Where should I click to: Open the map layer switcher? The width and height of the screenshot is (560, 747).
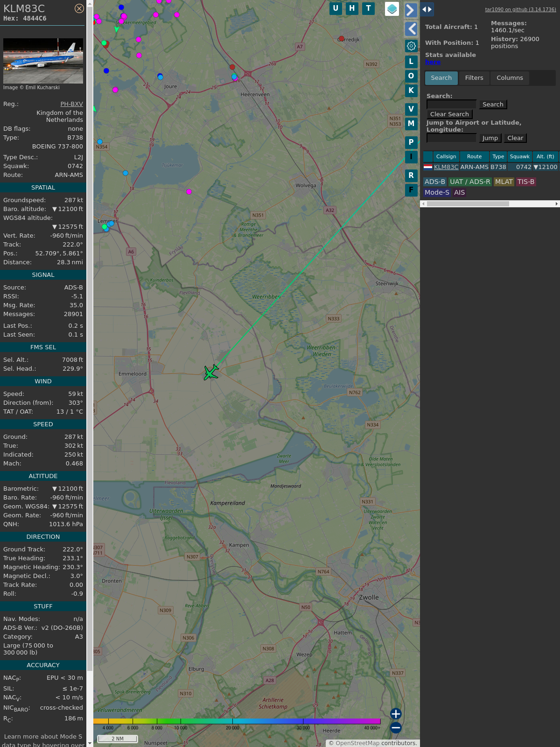[x=392, y=9]
